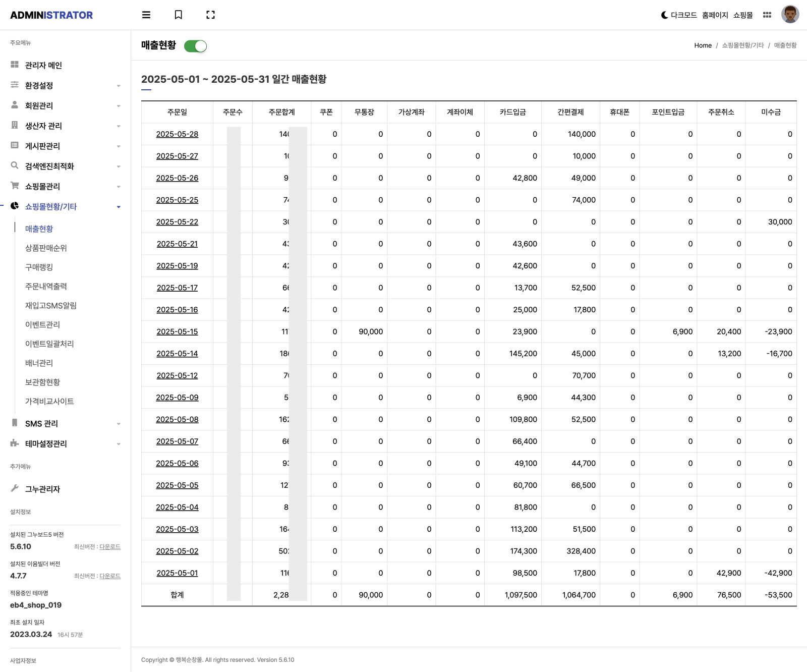Open the 2025-05-02 order date link
Viewport: 807px width, 672px height.
click(177, 551)
